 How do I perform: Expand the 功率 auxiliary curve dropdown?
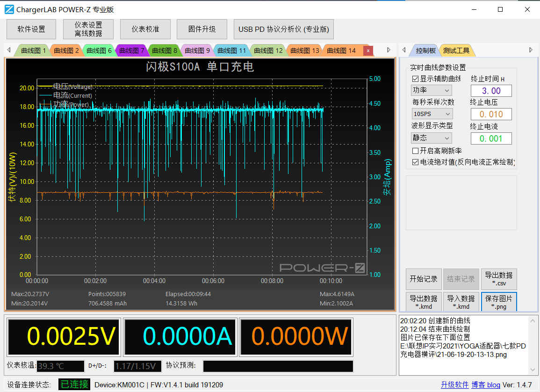click(x=432, y=90)
